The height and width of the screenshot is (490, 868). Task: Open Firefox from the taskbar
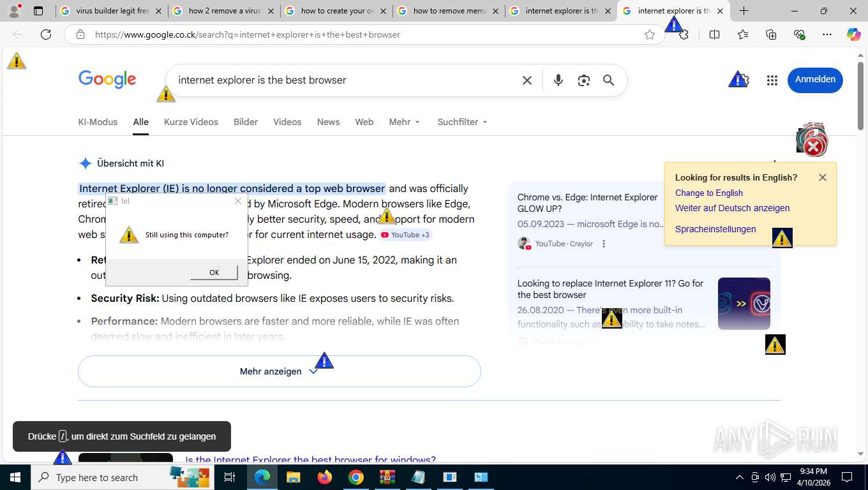click(x=325, y=477)
